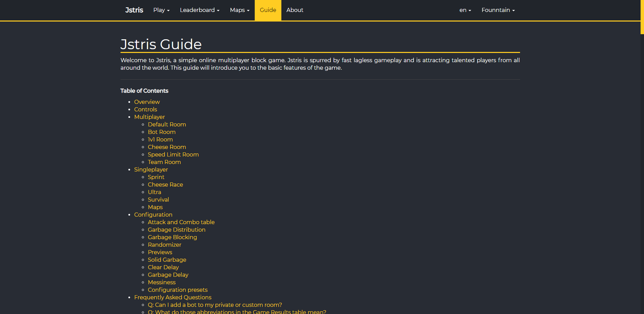Image resolution: width=644 pixels, height=314 pixels.
Task: Jump to Controls section
Action: [x=145, y=109]
